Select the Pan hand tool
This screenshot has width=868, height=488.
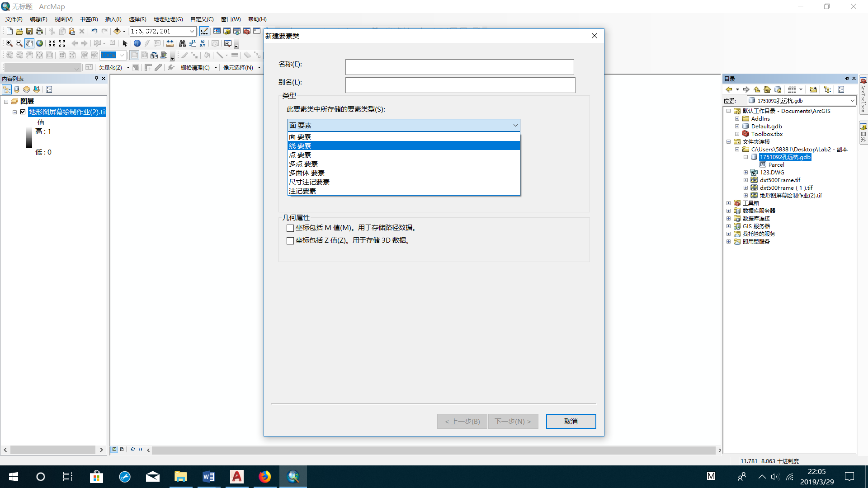(29, 43)
